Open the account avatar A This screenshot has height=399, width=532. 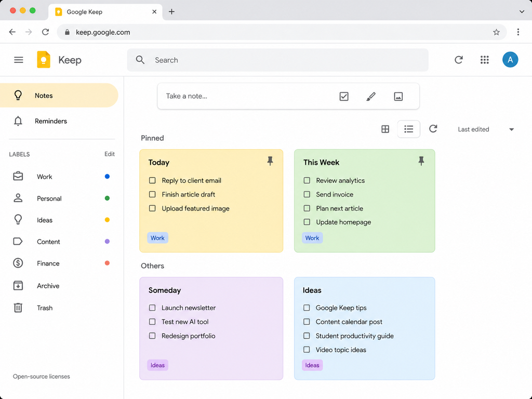510,60
